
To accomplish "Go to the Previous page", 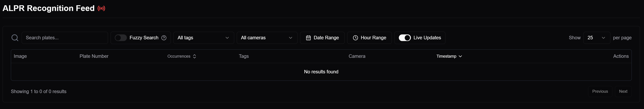I will 600,92.
